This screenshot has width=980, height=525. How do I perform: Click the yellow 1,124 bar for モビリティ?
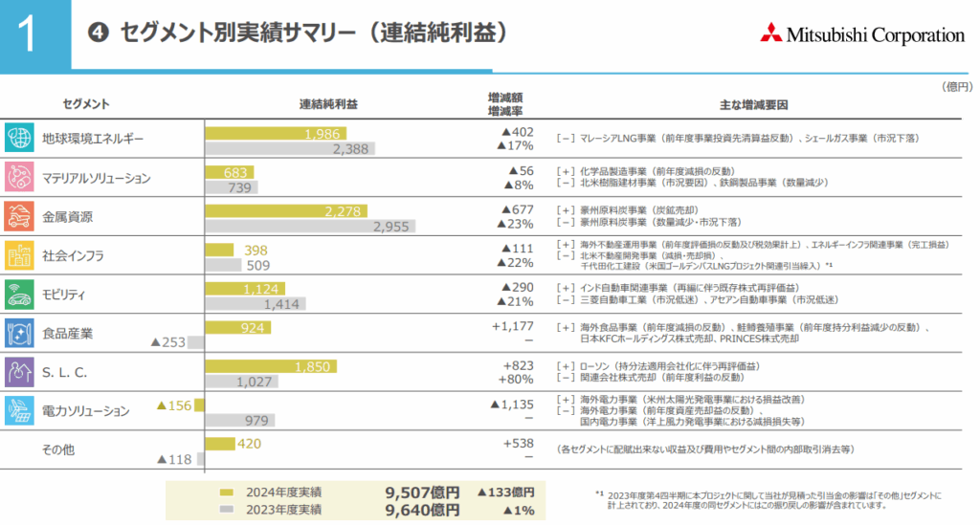point(245,289)
